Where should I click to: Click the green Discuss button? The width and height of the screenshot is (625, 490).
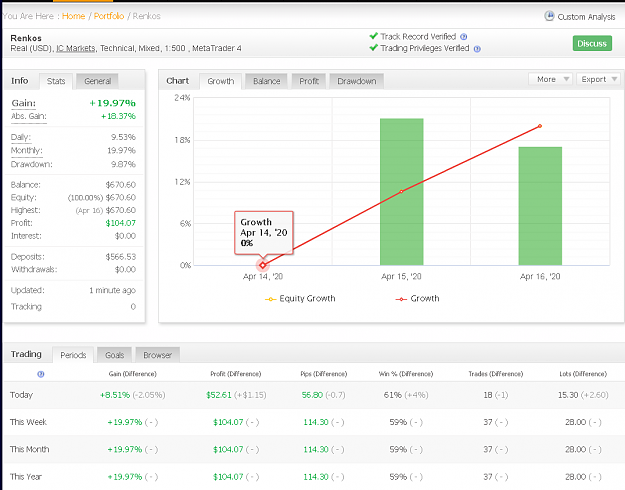pos(592,43)
